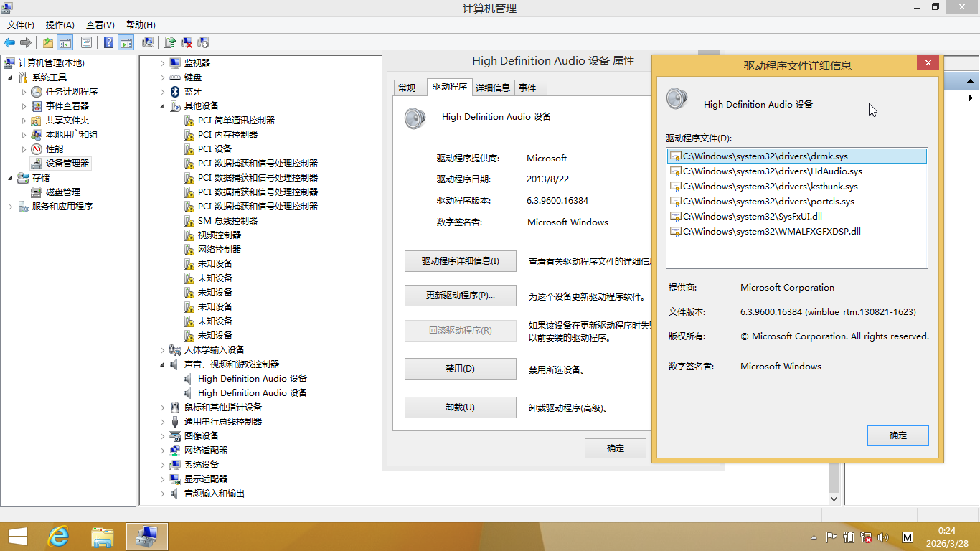Expand the 蓝牙 device category

pyautogui.click(x=163, y=92)
